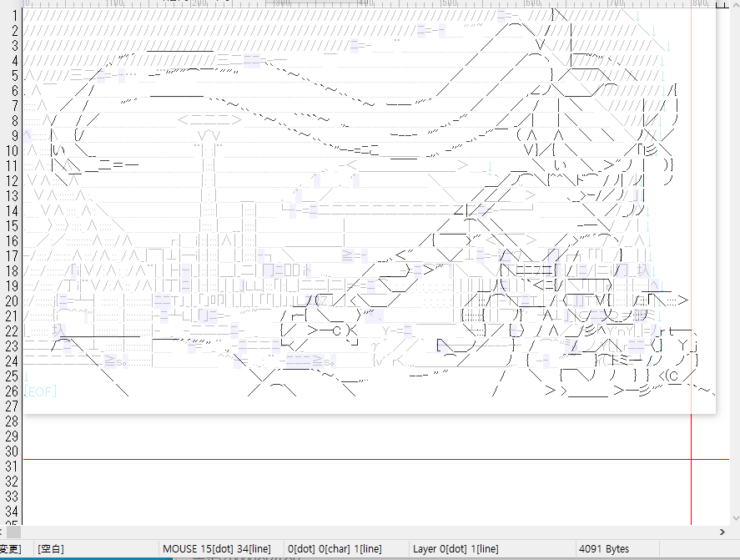Select line number 25 in the gutter
This screenshot has height=560, width=740.
pos(11,376)
